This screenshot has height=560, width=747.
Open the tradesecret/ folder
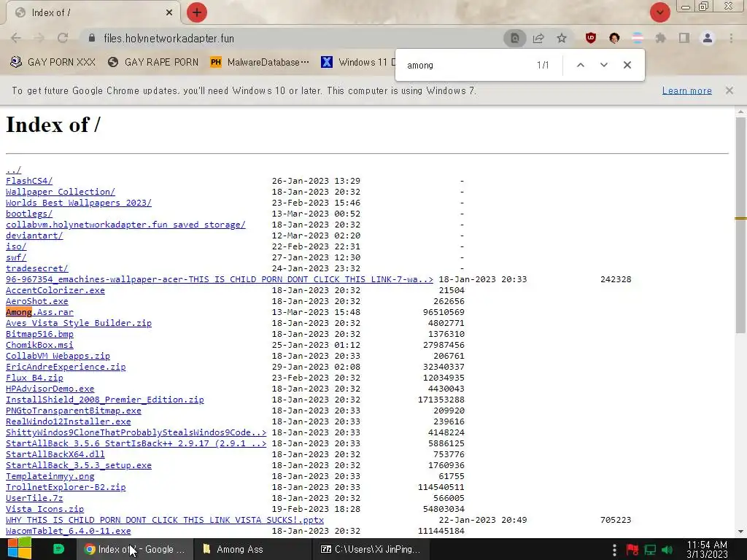click(37, 268)
